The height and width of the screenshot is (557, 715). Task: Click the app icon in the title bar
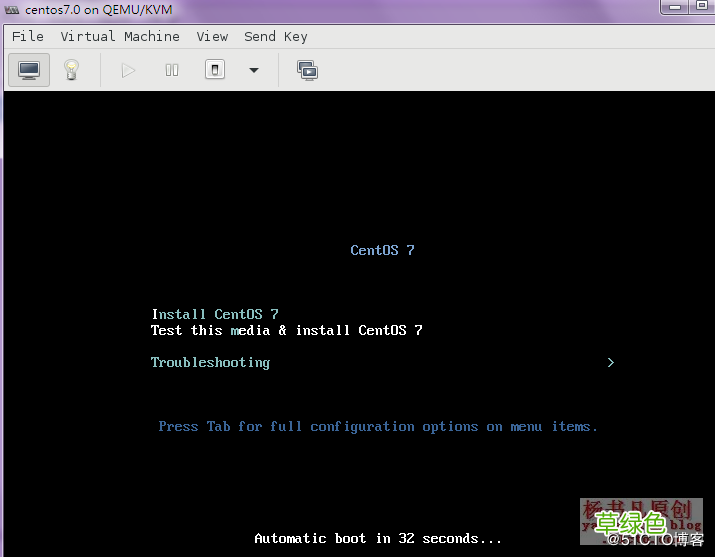[x=12, y=9]
